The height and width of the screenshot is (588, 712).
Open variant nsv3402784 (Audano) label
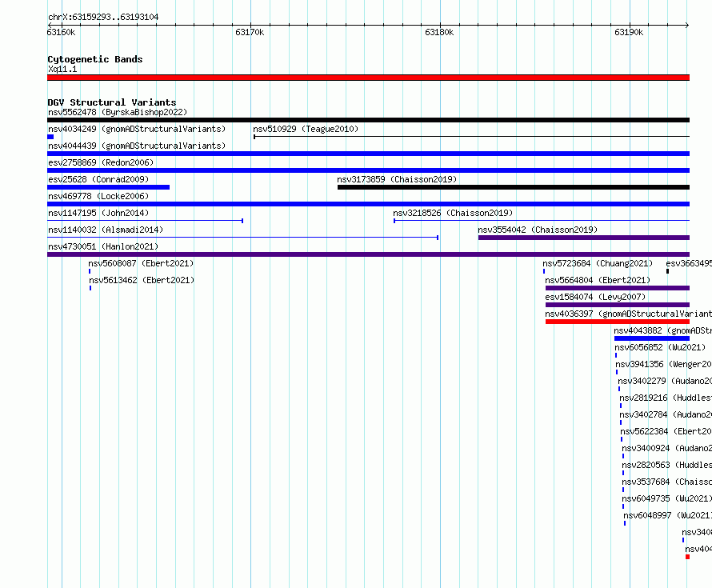(666, 414)
